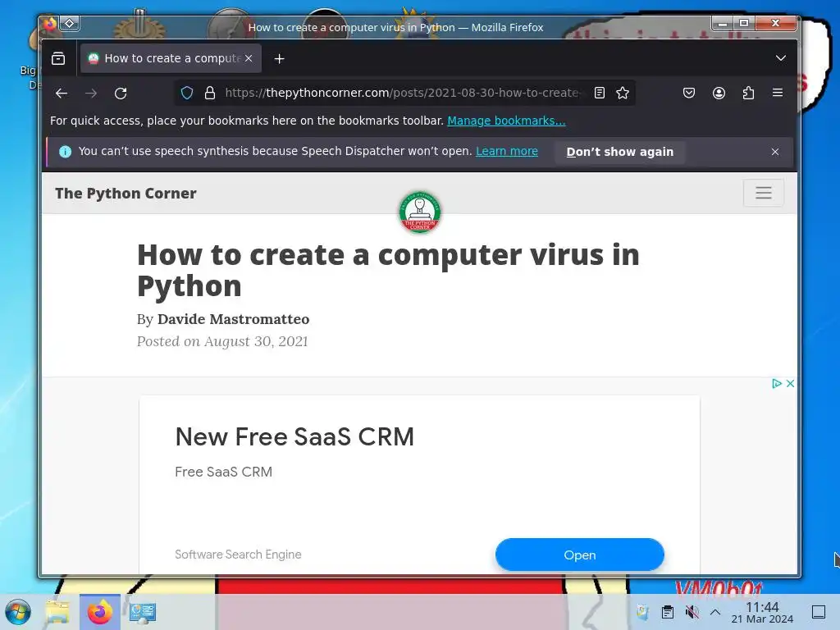Click the AdChoices triangle icon
The image size is (840, 630).
[776, 384]
